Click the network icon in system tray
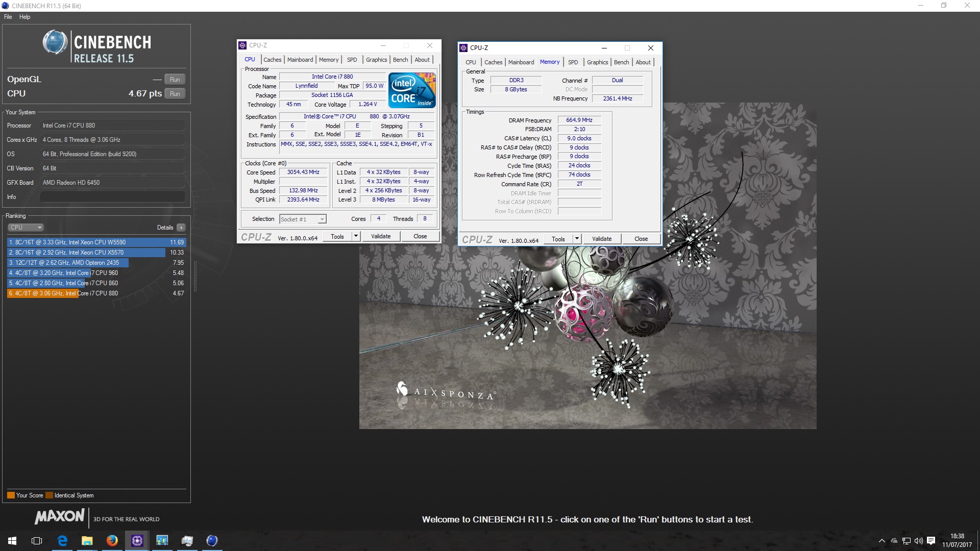Screen dimensions: 980x551 pos(906,541)
